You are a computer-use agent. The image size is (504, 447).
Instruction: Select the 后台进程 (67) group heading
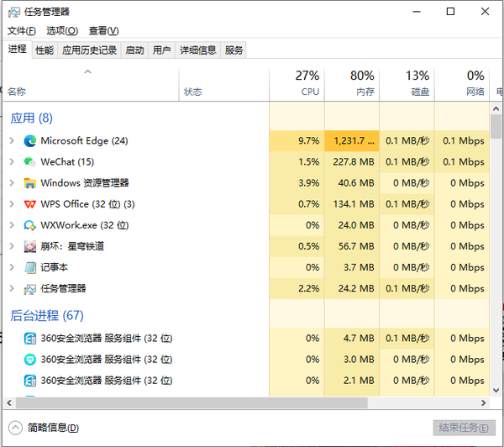click(47, 315)
